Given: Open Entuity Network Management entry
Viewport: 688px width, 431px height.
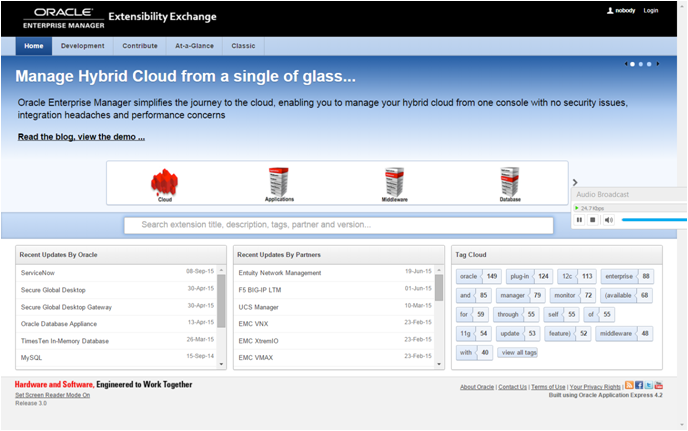Looking at the screenshot, I should tap(280, 273).
